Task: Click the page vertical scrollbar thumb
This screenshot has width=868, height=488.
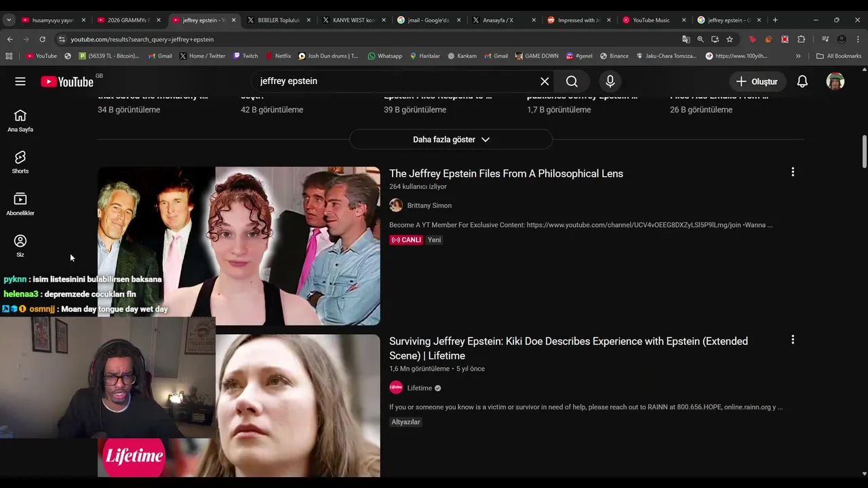Action: tap(864, 152)
